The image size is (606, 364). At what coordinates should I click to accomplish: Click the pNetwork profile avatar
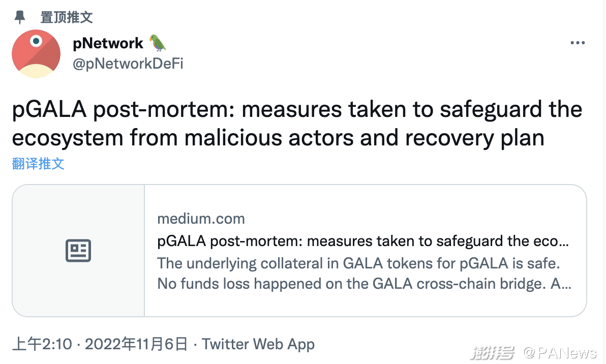pyautogui.click(x=36, y=54)
